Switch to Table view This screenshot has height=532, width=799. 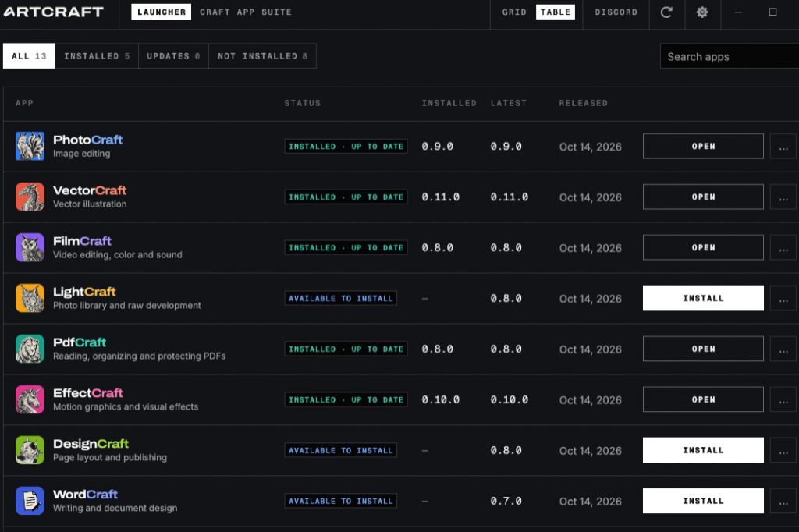[556, 12]
